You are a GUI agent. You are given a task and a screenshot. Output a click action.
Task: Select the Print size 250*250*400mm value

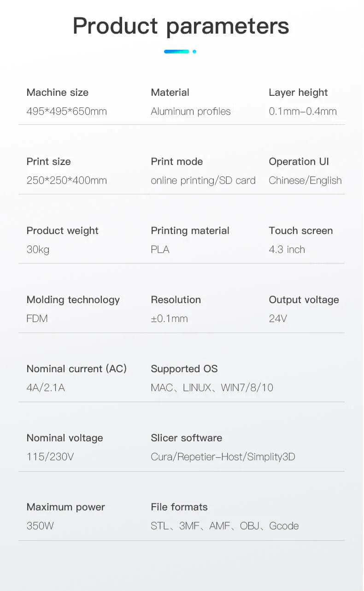[x=67, y=180]
